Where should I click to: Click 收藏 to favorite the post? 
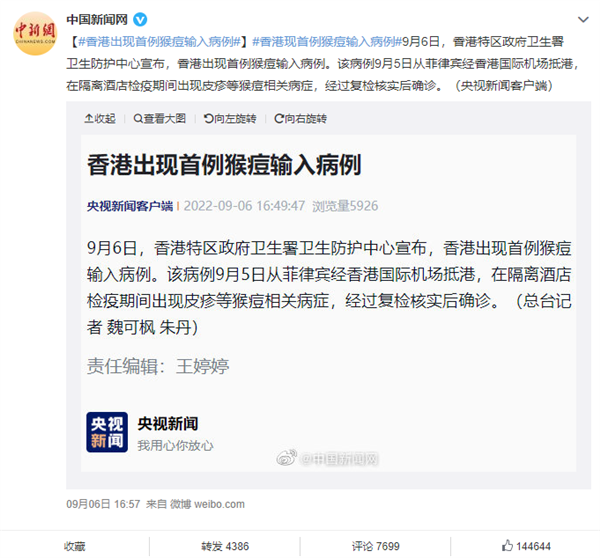(x=75, y=546)
